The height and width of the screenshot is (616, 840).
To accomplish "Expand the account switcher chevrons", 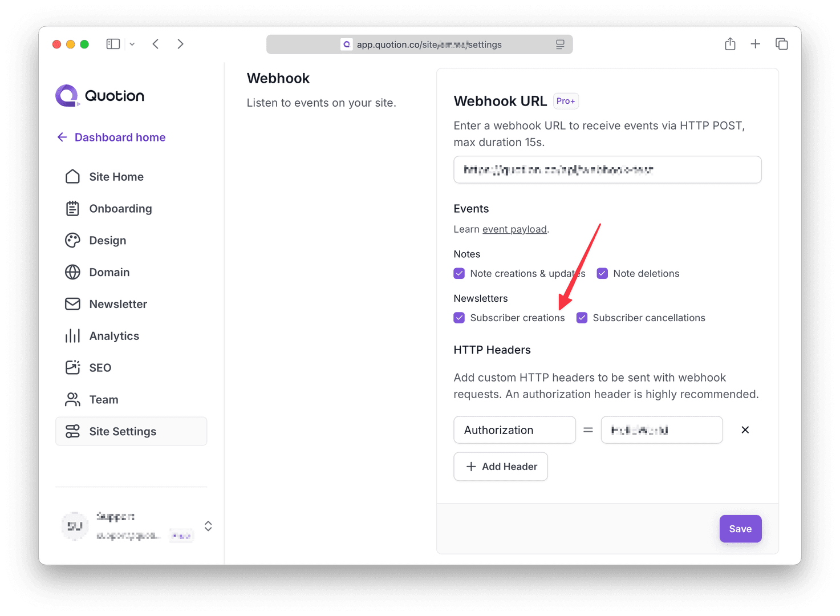I will click(x=208, y=526).
